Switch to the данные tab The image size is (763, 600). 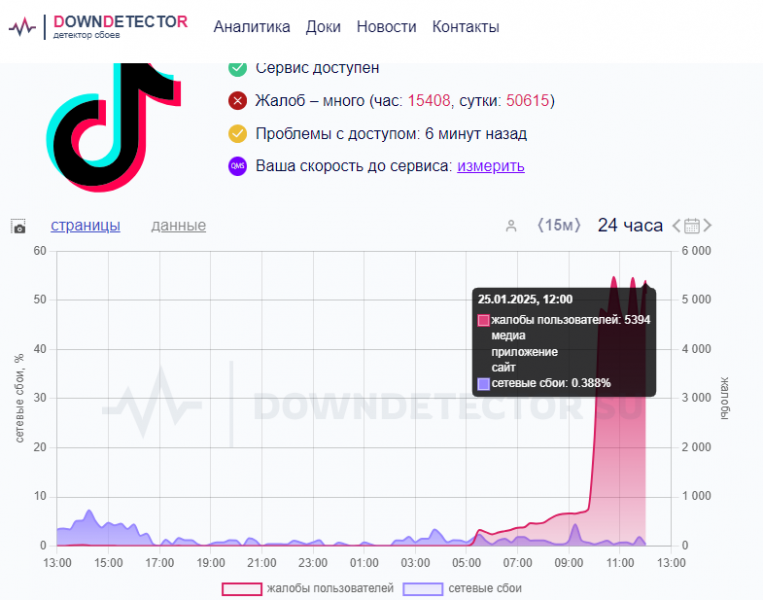pos(178,225)
